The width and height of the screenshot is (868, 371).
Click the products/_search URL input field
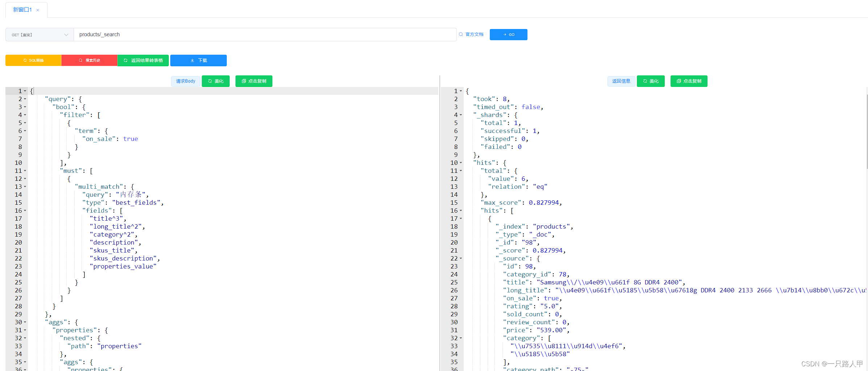265,34
